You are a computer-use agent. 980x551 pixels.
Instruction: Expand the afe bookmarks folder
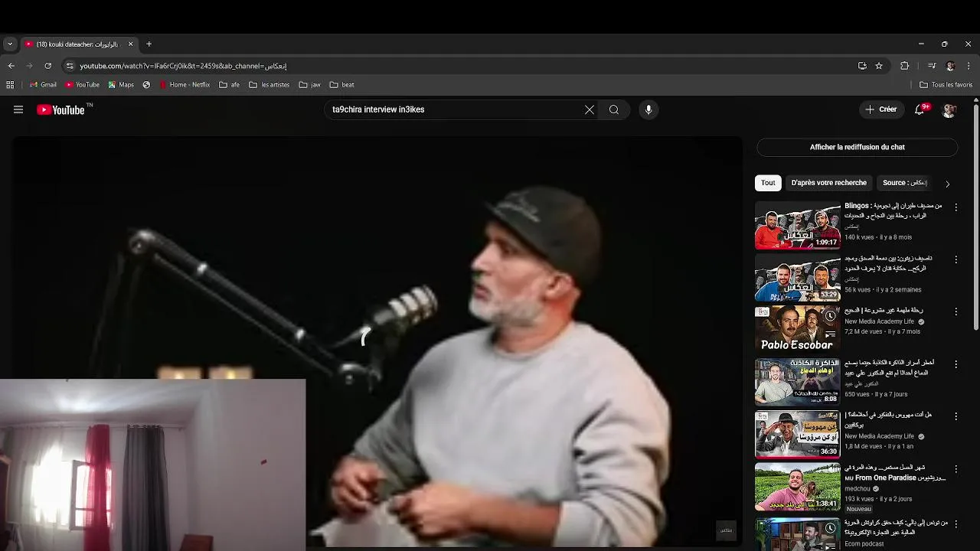[229, 85]
